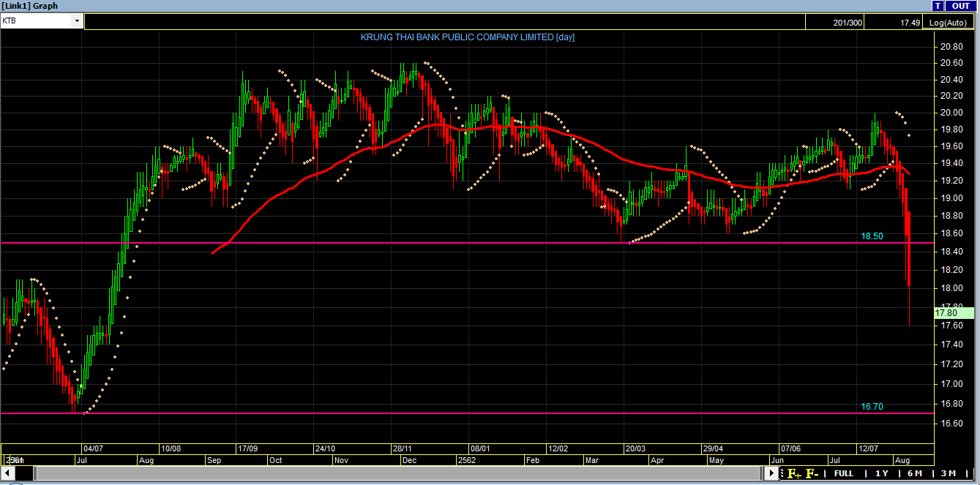Click the 04/07 date axis label
Image resolution: width=980 pixels, height=485 pixels.
point(92,448)
